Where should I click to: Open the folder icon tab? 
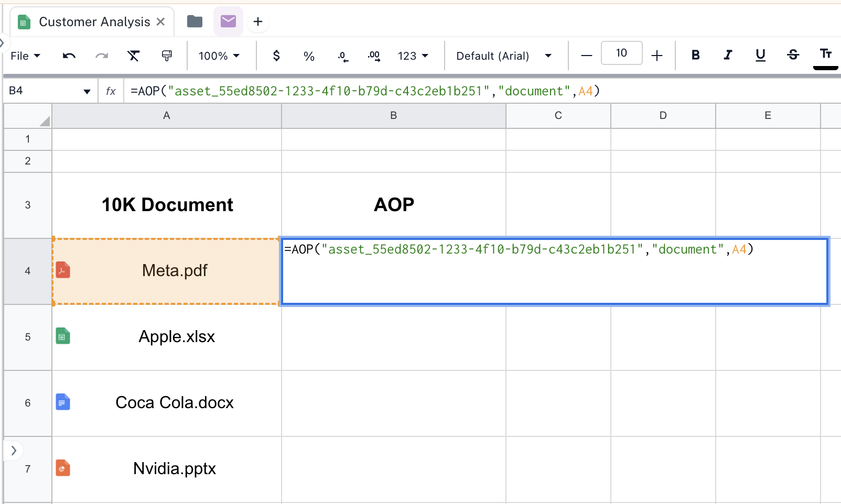pyautogui.click(x=195, y=21)
